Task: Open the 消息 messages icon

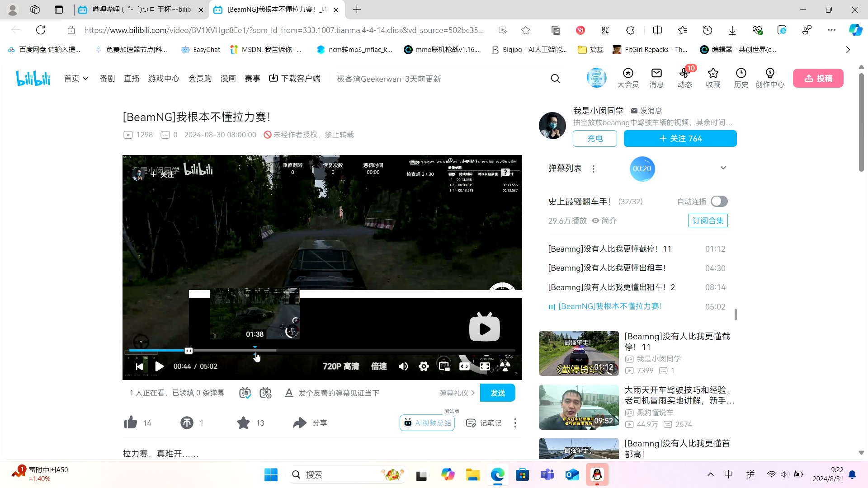Action: (656, 78)
